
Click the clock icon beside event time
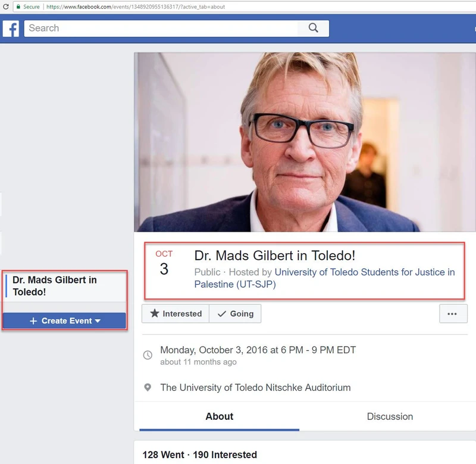(148, 355)
